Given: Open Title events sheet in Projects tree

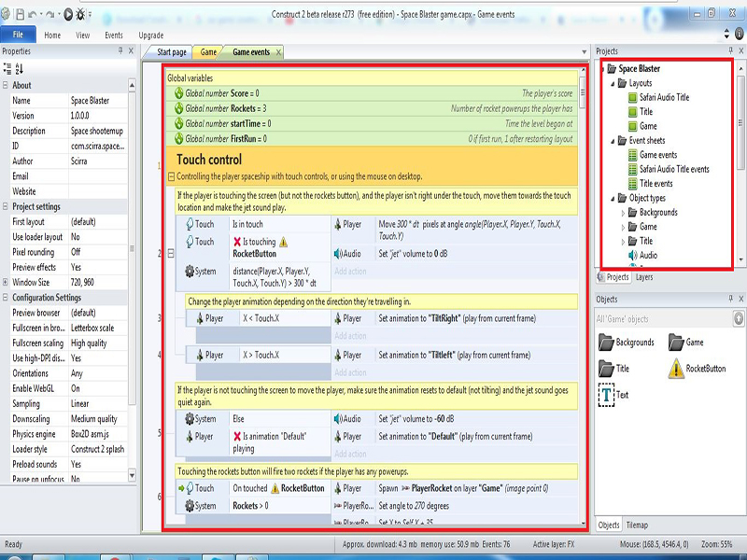Looking at the screenshot, I should pyautogui.click(x=656, y=183).
